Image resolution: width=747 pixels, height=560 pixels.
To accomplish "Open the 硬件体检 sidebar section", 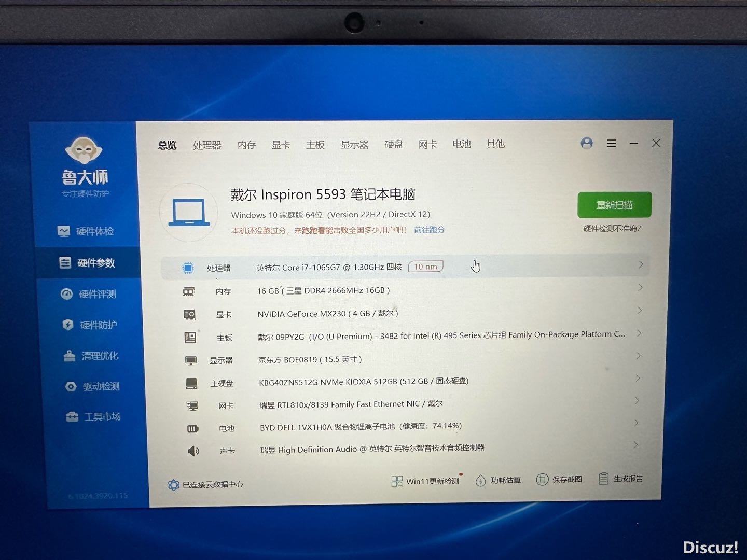I will coord(86,231).
